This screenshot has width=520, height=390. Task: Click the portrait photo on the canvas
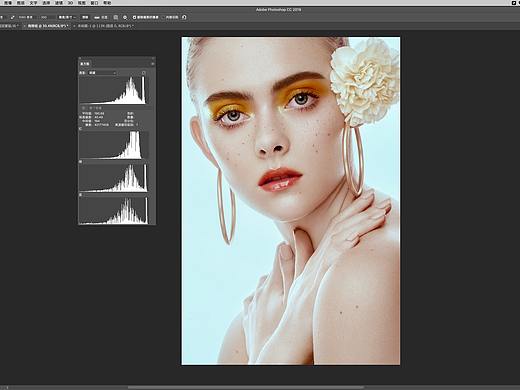click(x=291, y=201)
